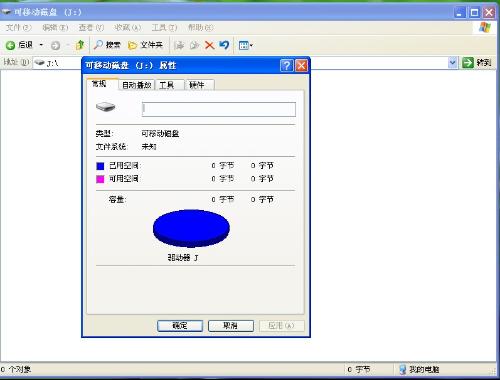The width and height of the screenshot is (500, 380).
Task: Click the blue disk usage pie chart
Action: 191,228
